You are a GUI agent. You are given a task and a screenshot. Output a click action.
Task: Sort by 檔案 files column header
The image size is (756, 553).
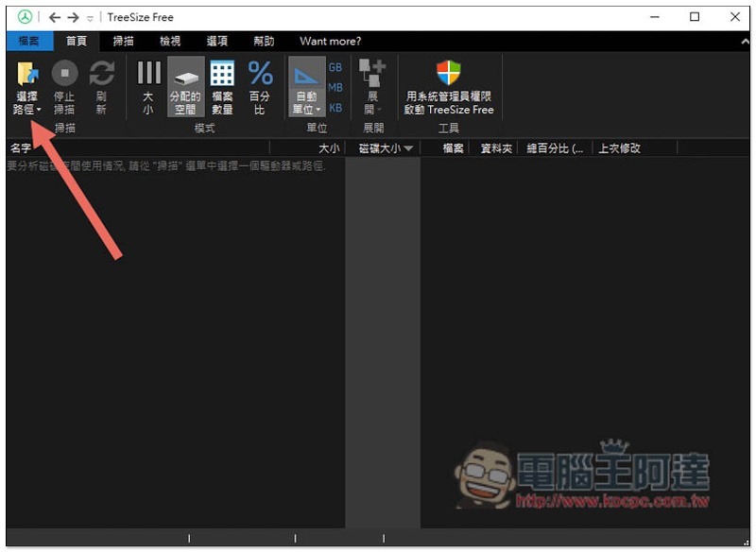[444, 148]
